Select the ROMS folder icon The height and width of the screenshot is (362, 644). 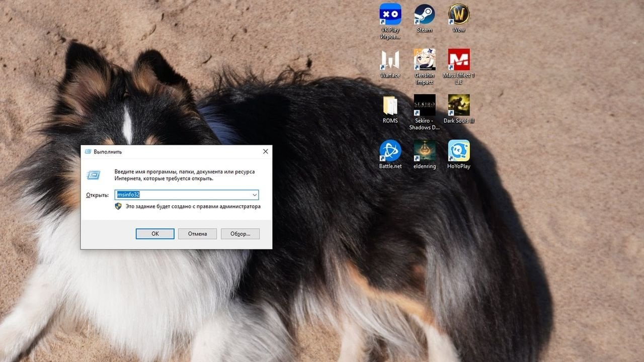click(x=390, y=105)
